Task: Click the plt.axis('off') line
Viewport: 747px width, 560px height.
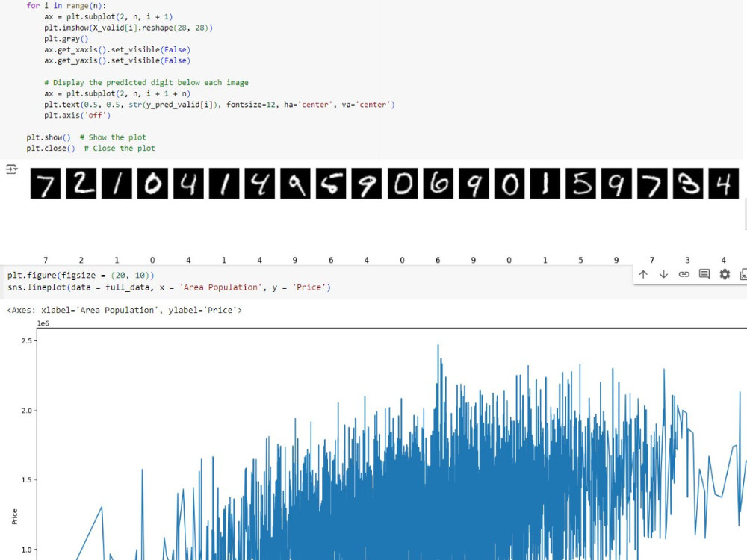Action: (77, 115)
